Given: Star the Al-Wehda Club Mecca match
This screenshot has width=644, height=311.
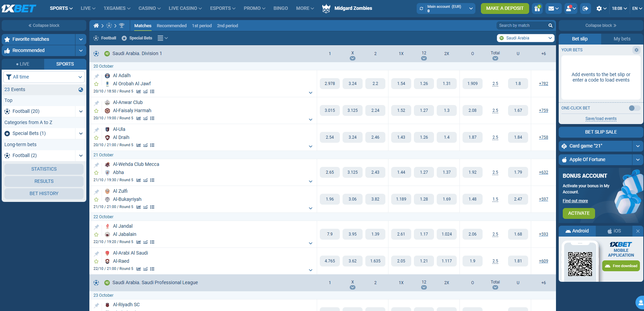Looking at the screenshot, I should [x=97, y=172].
